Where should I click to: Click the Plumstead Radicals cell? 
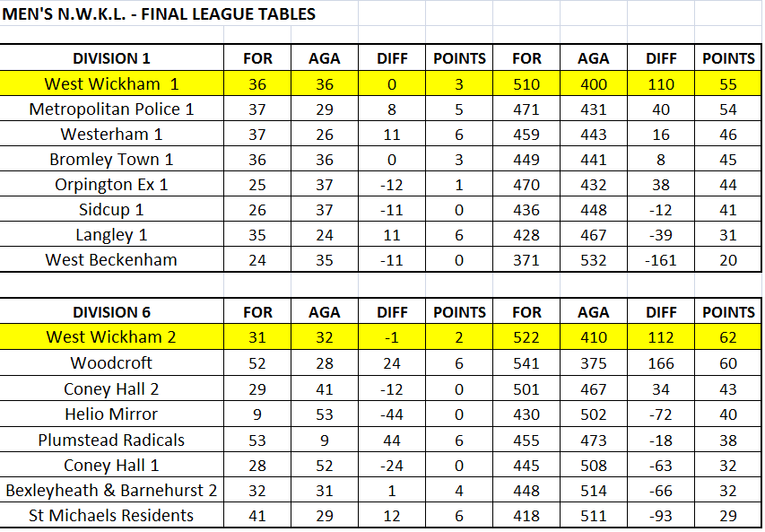pos(112,440)
